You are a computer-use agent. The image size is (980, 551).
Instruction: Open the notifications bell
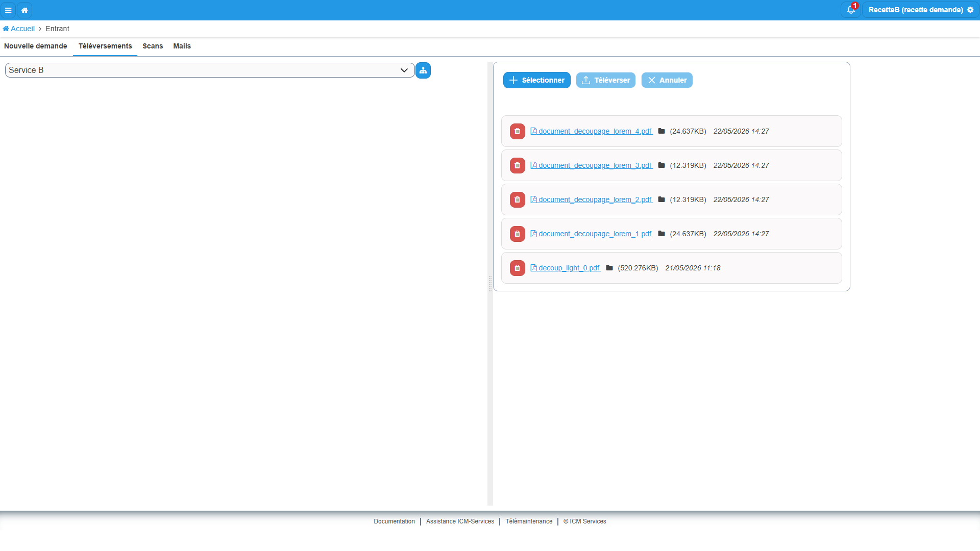click(851, 10)
